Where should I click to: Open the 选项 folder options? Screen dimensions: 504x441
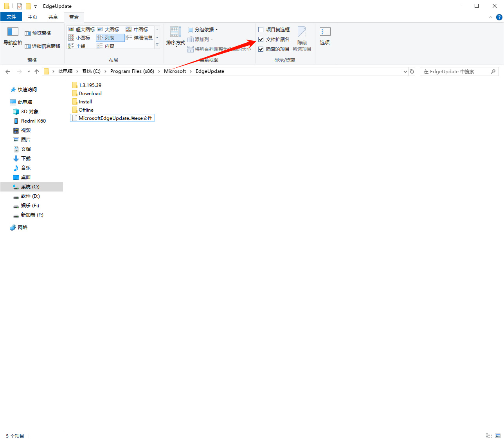(x=325, y=36)
